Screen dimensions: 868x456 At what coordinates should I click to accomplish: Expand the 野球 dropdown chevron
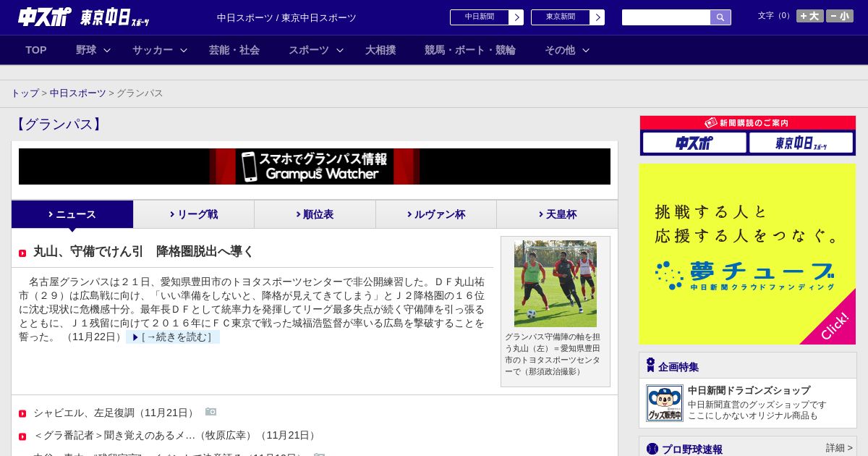[x=107, y=50]
